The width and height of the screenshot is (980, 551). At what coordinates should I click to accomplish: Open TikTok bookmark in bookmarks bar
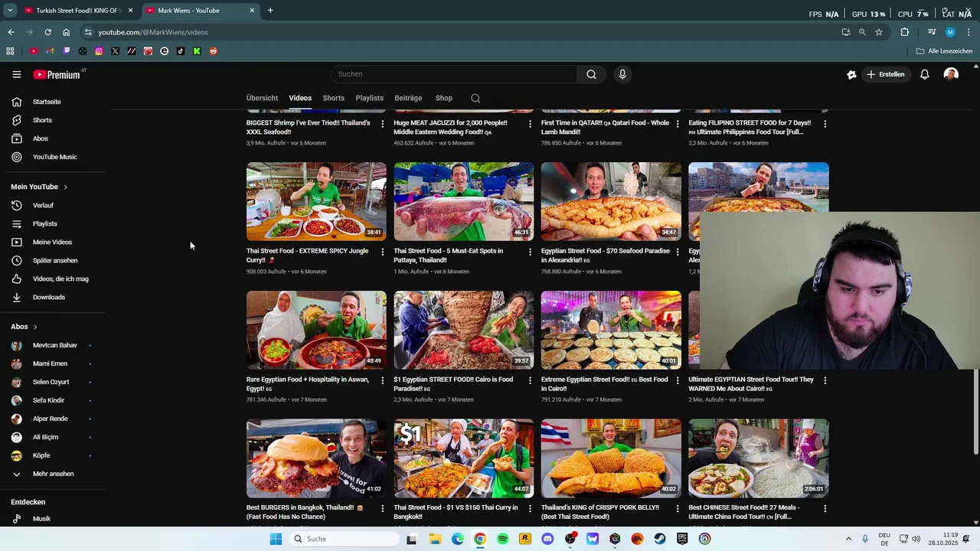[181, 51]
